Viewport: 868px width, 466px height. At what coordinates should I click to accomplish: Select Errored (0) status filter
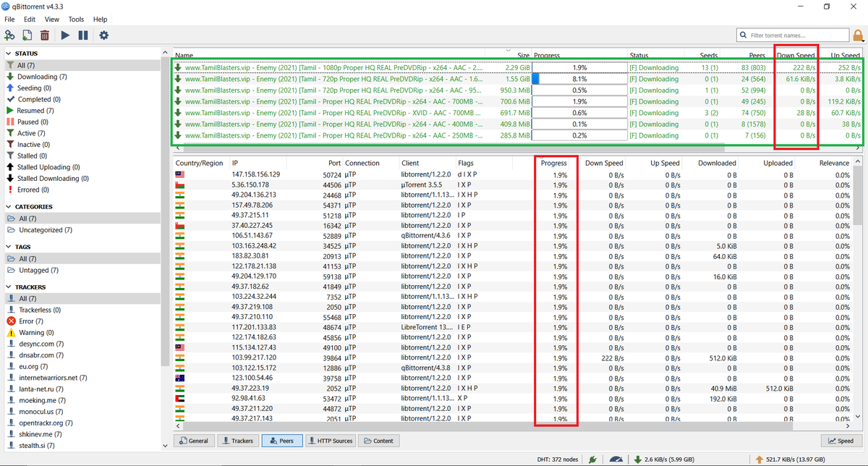pos(81,190)
